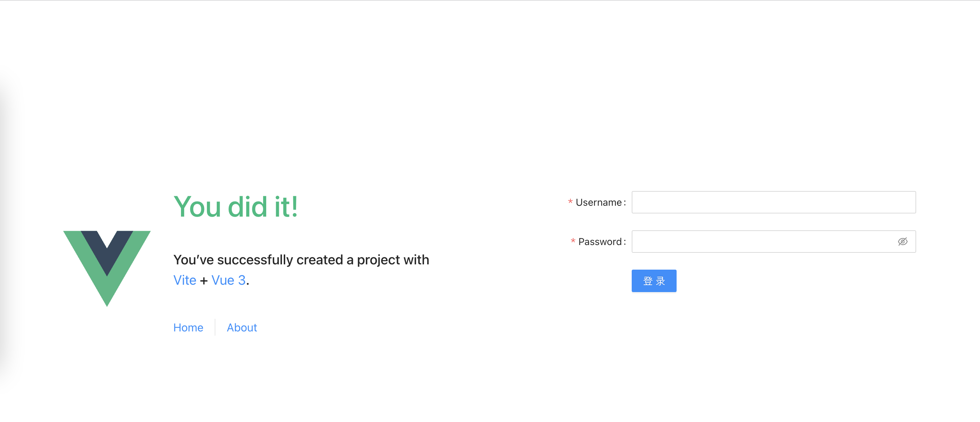The width and height of the screenshot is (980, 422).
Task: Click the word 'did' in the green heading
Action: click(247, 207)
